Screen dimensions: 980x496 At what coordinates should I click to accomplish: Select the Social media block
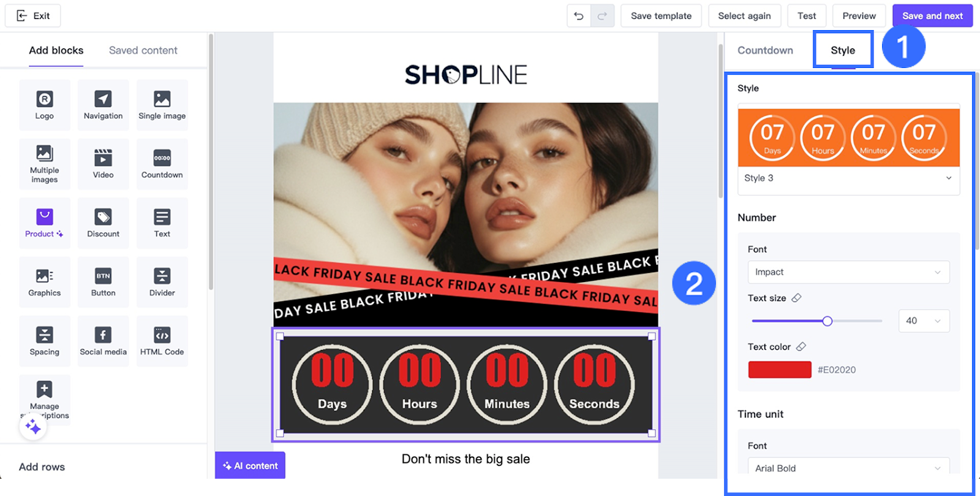point(103,341)
